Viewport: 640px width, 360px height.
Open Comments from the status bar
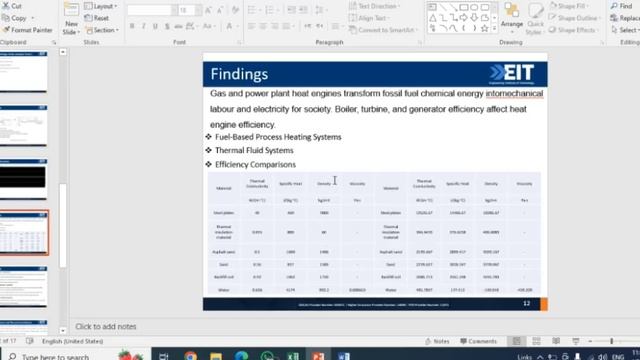(478, 341)
